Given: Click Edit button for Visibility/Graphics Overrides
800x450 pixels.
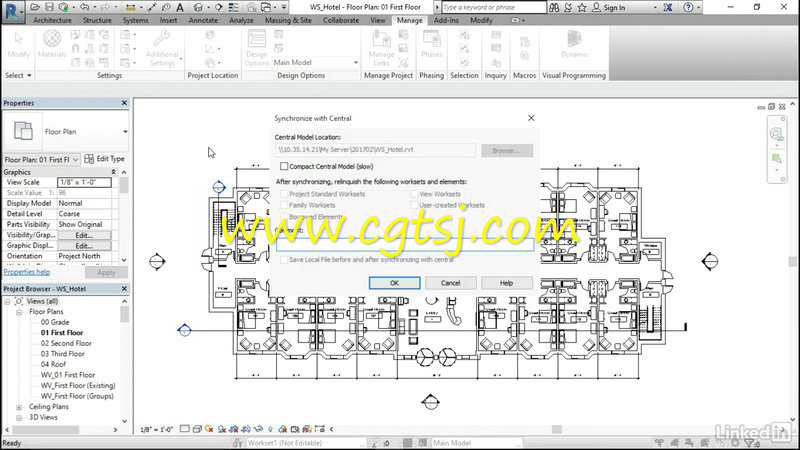Looking at the screenshot, I should pyautogui.click(x=84, y=235).
